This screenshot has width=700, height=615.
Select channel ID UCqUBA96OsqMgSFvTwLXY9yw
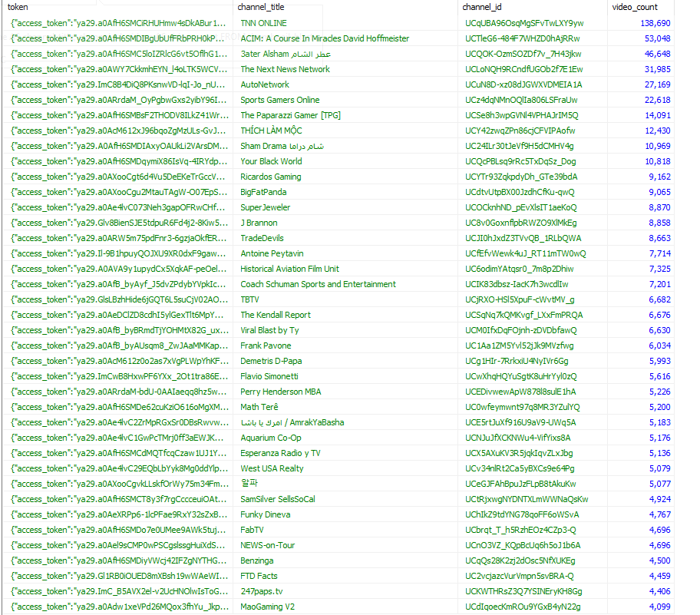tap(524, 23)
